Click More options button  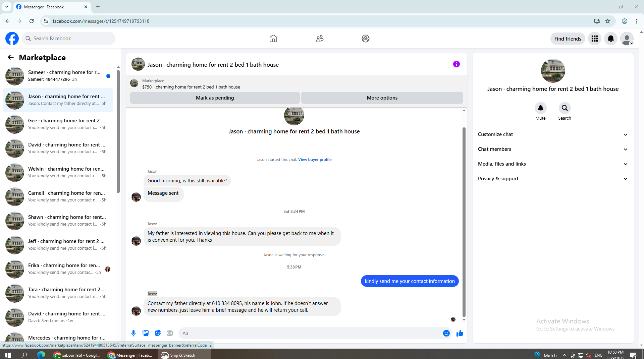(382, 98)
